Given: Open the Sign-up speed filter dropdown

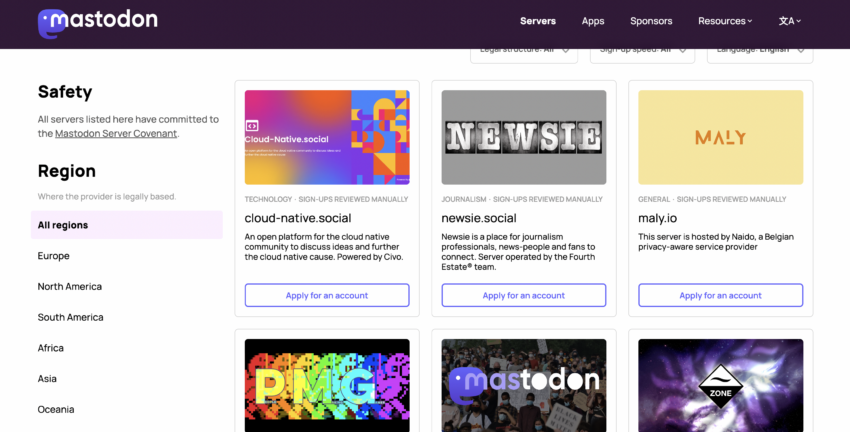Looking at the screenshot, I should coord(642,56).
